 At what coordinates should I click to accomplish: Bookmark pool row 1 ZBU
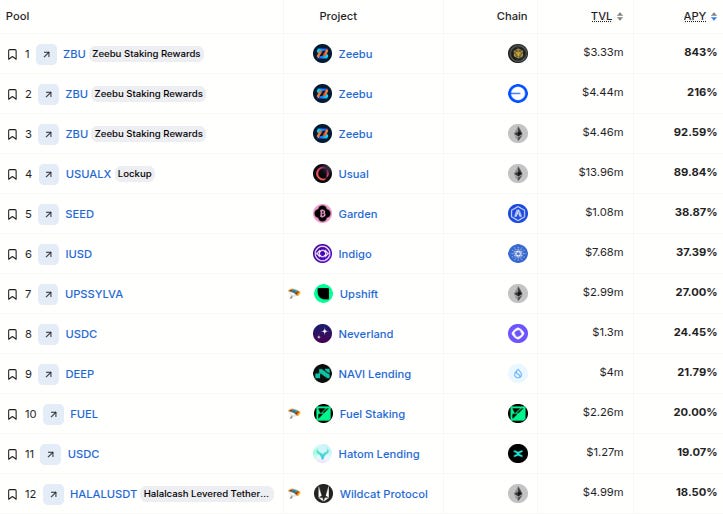(x=12, y=54)
